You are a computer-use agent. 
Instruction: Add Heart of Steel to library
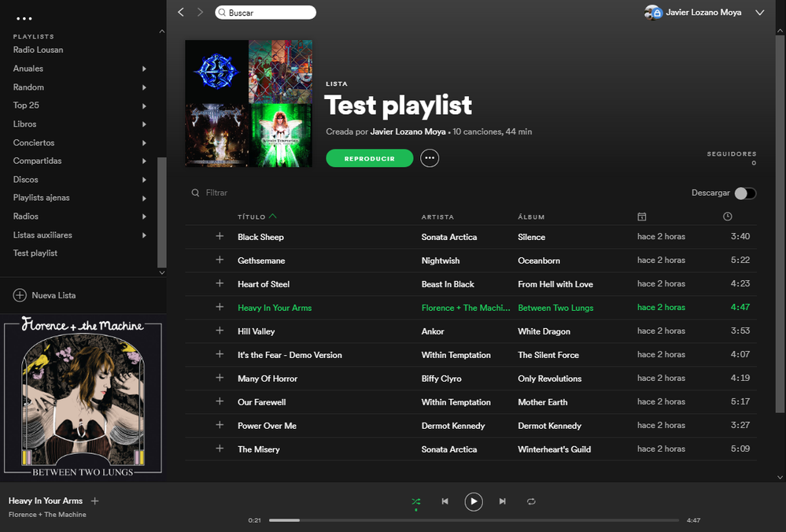click(220, 283)
